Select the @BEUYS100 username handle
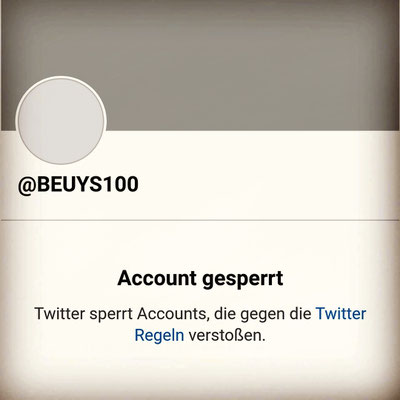This screenshot has height=400, width=400. tap(78, 184)
